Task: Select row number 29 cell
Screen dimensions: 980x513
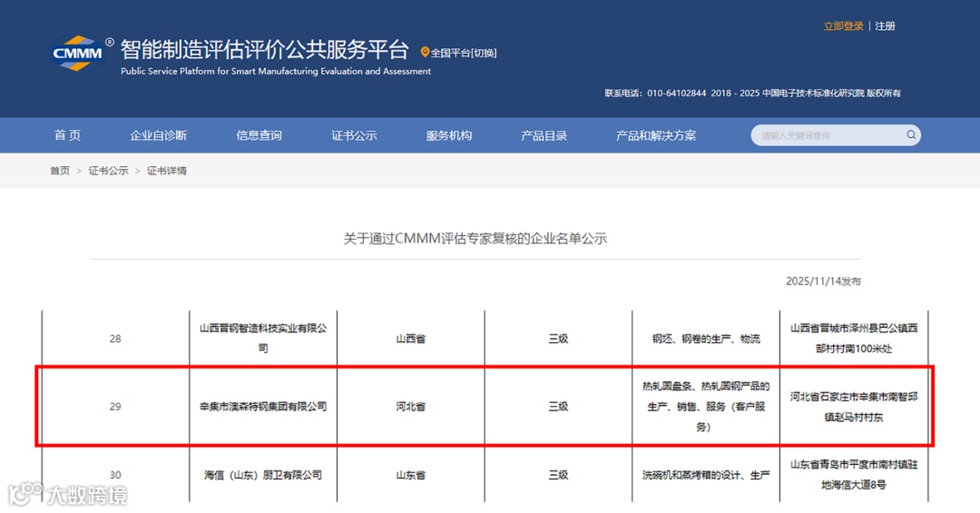Action: (x=115, y=407)
